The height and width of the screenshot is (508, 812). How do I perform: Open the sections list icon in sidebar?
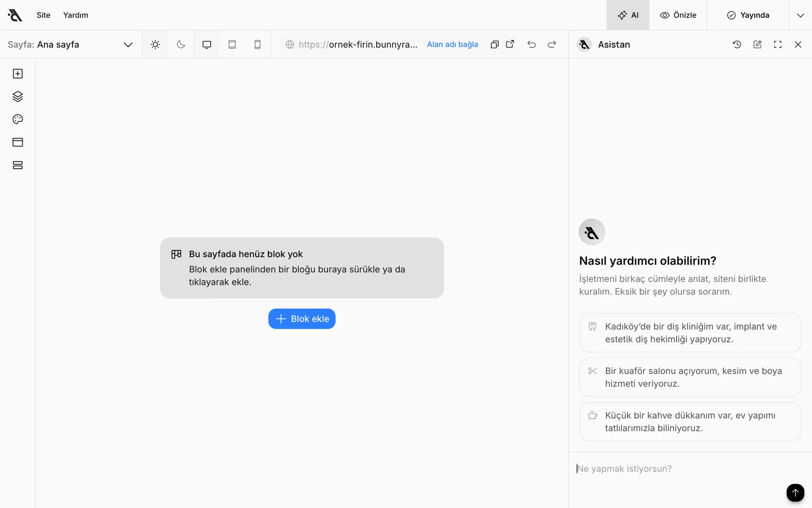18,165
